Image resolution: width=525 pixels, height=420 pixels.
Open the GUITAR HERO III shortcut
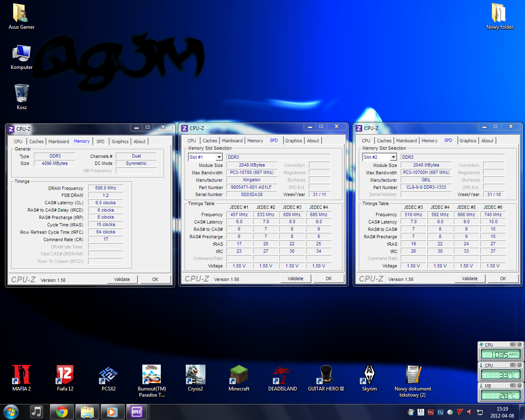click(326, 375)
